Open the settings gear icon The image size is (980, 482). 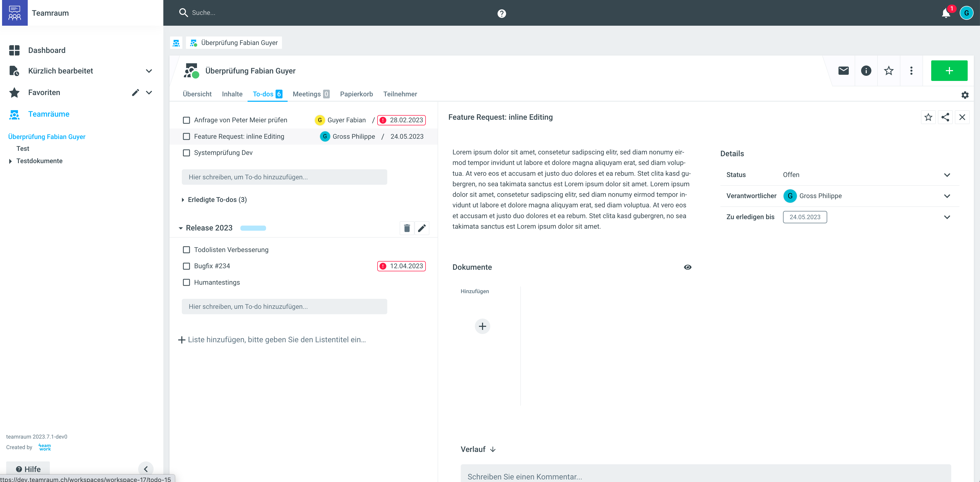tap(965, 95)
